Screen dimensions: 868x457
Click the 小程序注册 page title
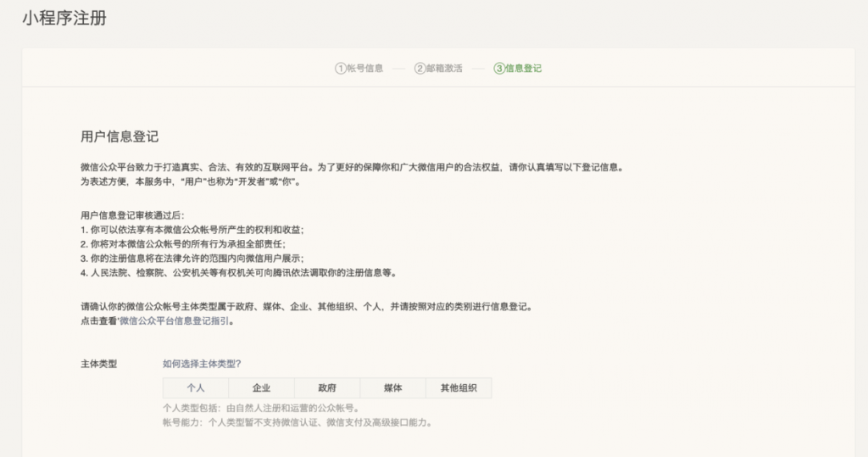[64, 19]
